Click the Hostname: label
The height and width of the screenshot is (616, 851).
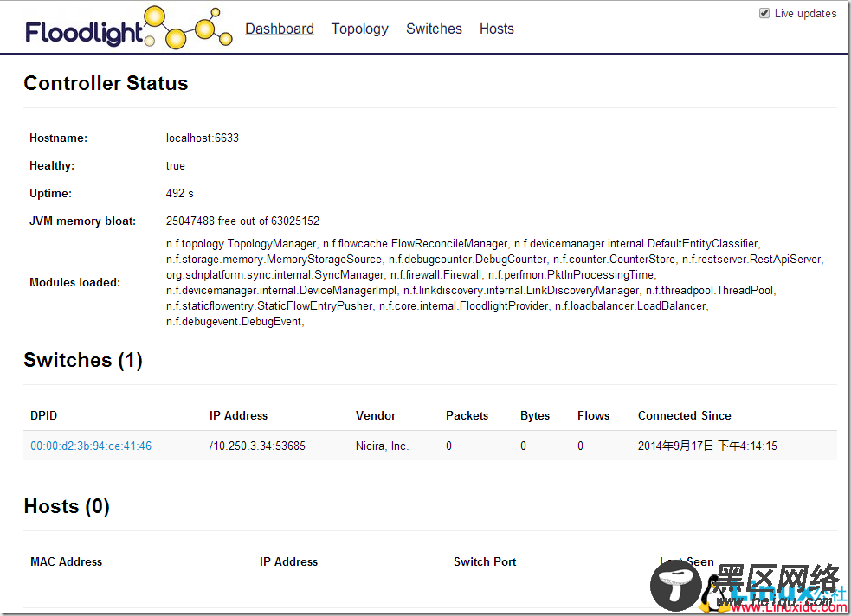(58, 138)
